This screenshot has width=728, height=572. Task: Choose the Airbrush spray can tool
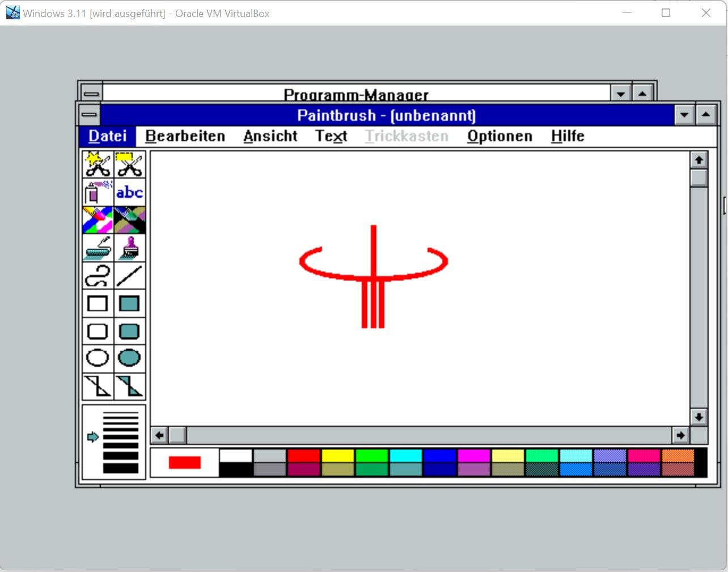(98, 192)
